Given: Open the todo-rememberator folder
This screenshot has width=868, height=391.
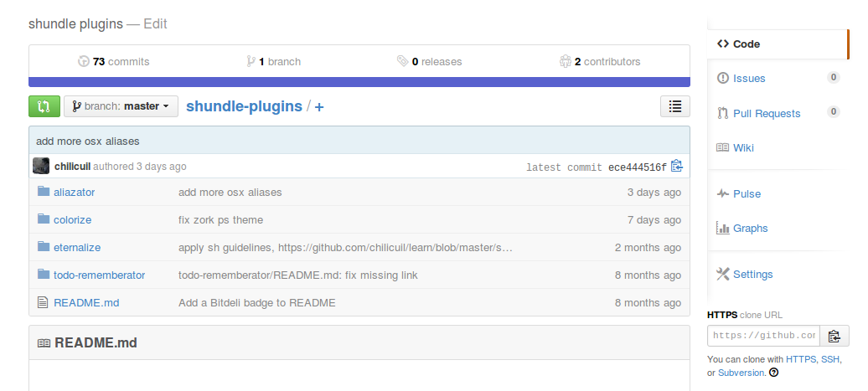Looking at the screenshot, I should pyautogui.click(x=99, y=275).
